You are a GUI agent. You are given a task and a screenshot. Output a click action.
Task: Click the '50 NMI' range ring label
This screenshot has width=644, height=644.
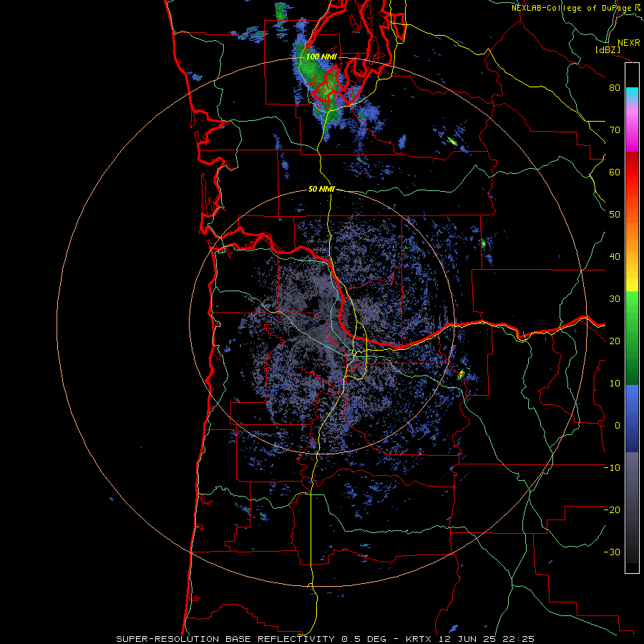pyautogui.click(x=321, y=190)
